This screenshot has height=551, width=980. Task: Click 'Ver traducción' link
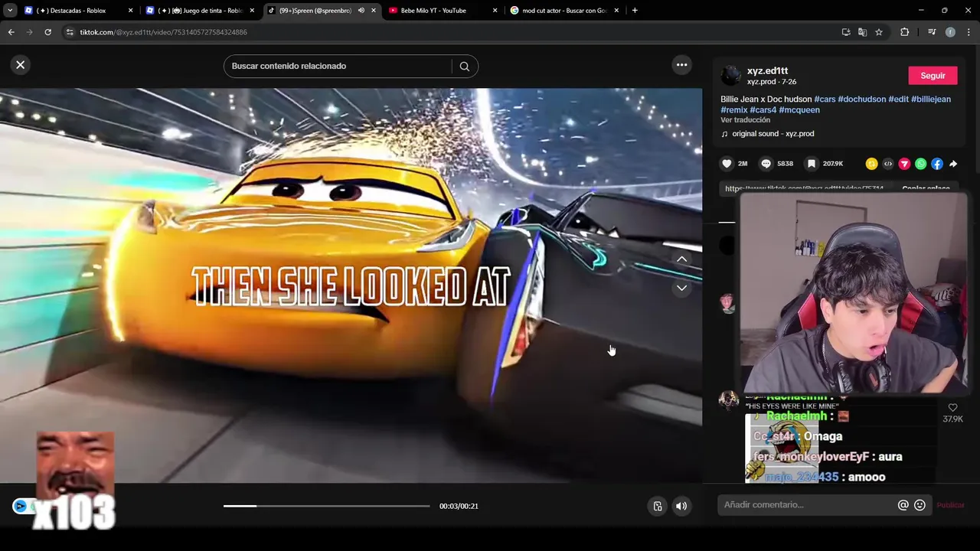pyautogui.click(x=745, y=120)
